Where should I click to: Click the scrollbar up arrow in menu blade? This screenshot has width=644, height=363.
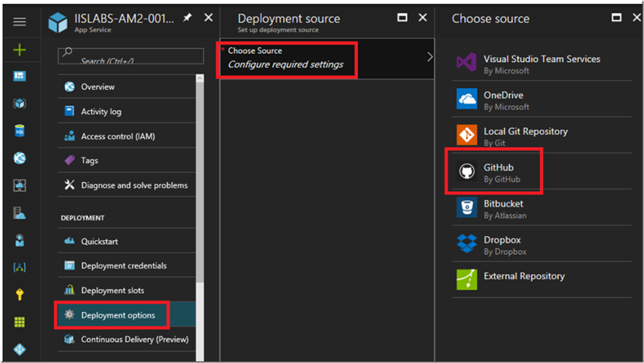tap(200, 78)
